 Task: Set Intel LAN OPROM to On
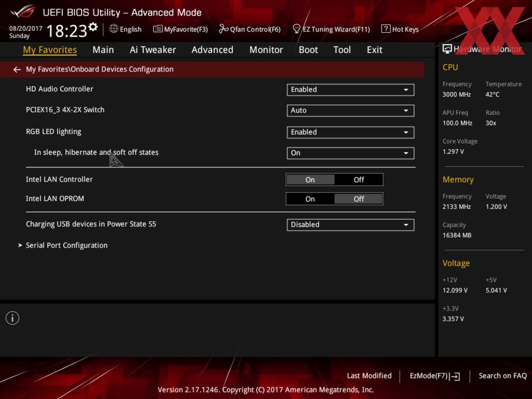click(310, 199)
